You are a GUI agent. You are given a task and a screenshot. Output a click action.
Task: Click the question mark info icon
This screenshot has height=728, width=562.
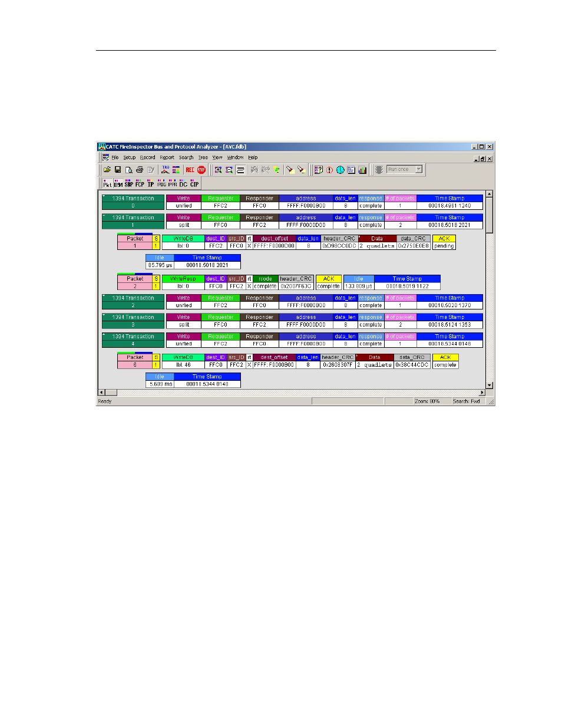(318, 170)
